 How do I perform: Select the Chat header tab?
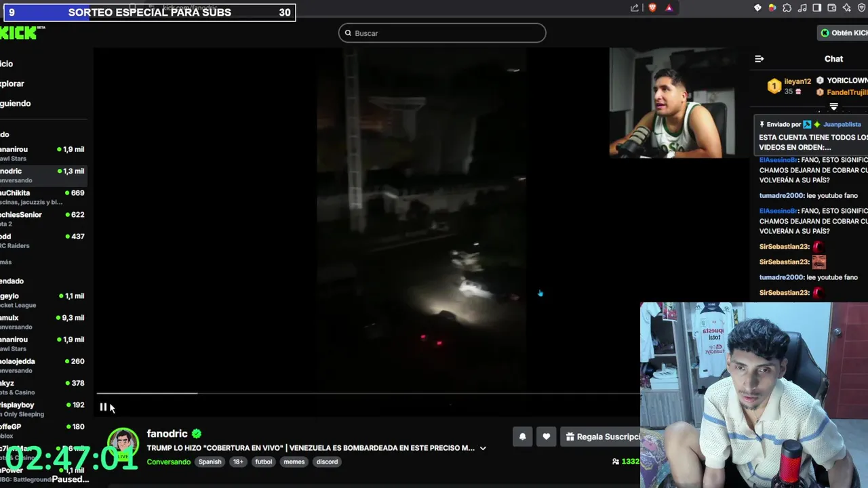point(833,59)
